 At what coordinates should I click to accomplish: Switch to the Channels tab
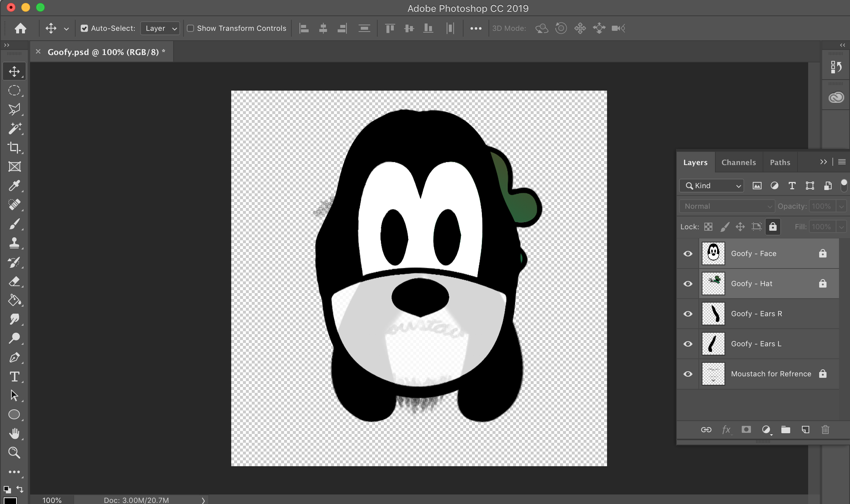[739, 162]
